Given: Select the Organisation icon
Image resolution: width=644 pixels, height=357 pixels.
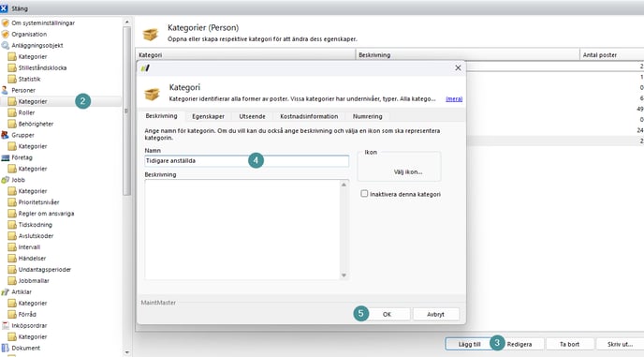Looking at the screenshot, I should [x=5, y=34].
